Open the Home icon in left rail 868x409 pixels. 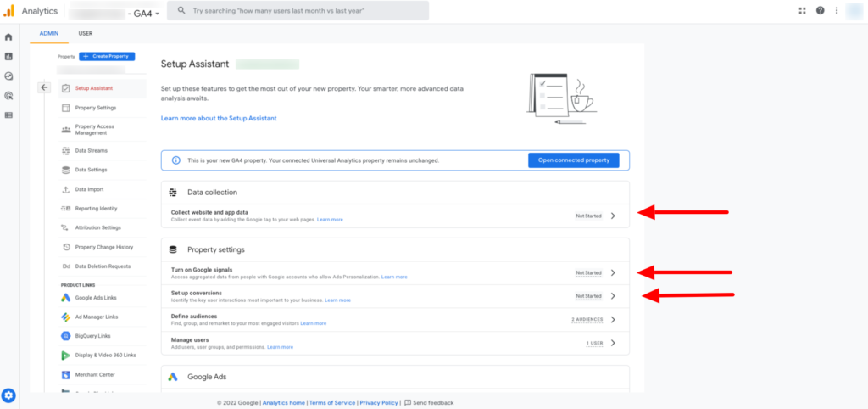[x=8, y=37]
